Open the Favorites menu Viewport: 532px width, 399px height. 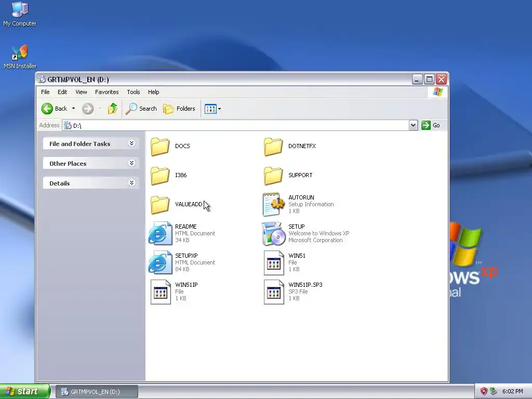pyautogui.click(x=107, y=92)
